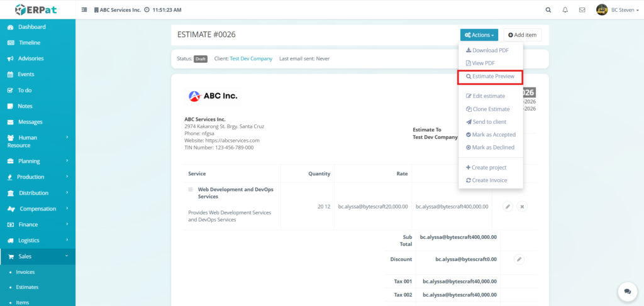Click the Add item button
Viewport: 644px width, 306px height.
tap(522, 35)
